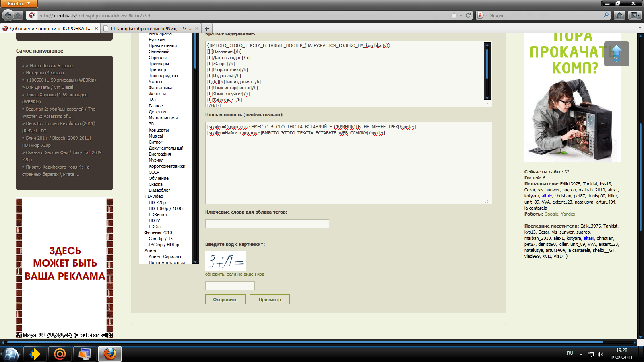
Task: Open a new tab with plus button
Action: [206, 28]
